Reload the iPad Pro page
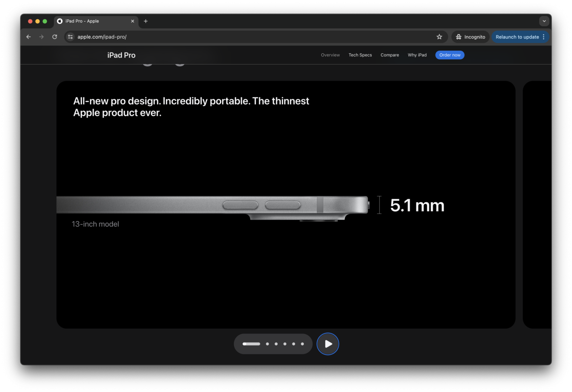This screenshot has width=572, height=392. click(x=55, y=37)
